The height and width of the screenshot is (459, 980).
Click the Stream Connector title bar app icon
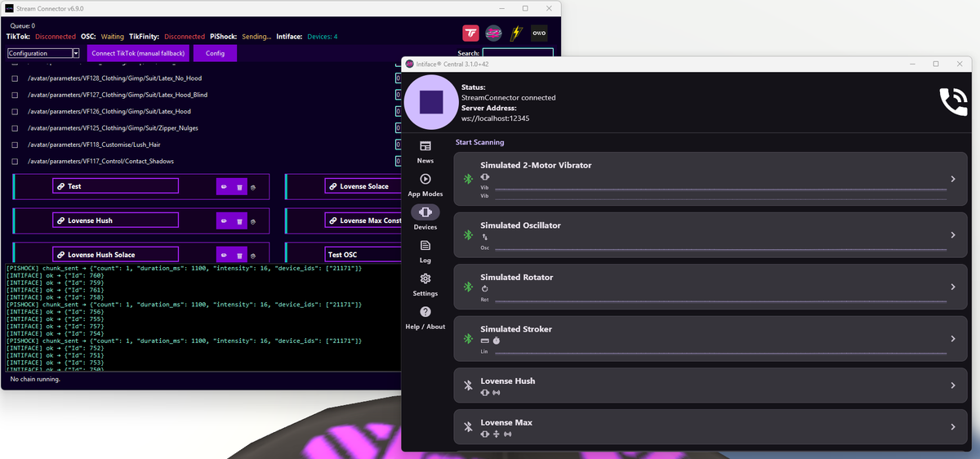(x=8, y=7)
